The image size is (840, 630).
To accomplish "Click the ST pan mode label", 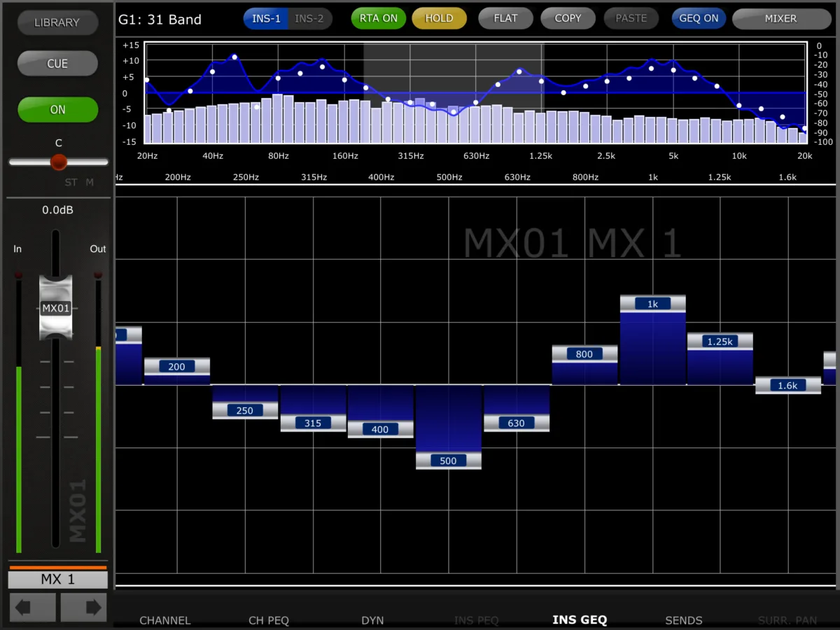I will pos(71,183).
